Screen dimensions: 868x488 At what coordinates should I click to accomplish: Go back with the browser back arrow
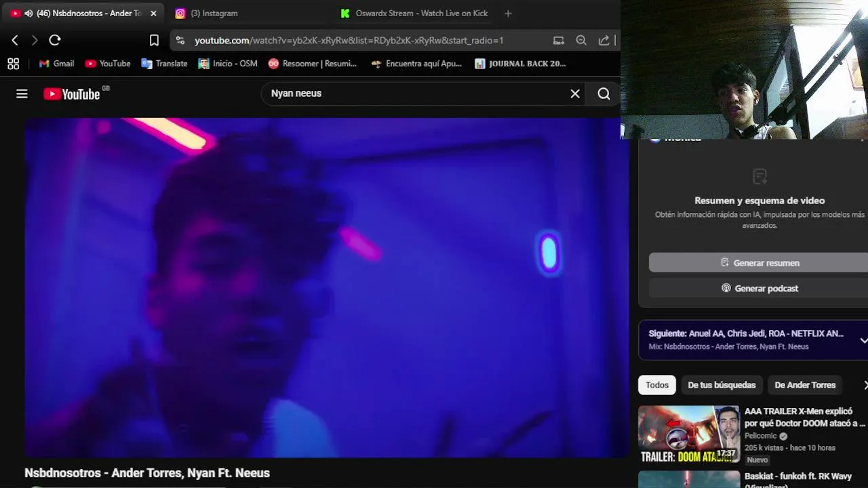click(x=15, y=40)
